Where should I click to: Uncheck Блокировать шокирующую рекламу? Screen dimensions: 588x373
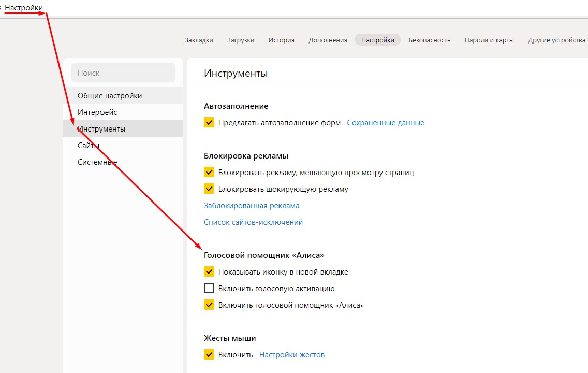click(x=209, y=189)
